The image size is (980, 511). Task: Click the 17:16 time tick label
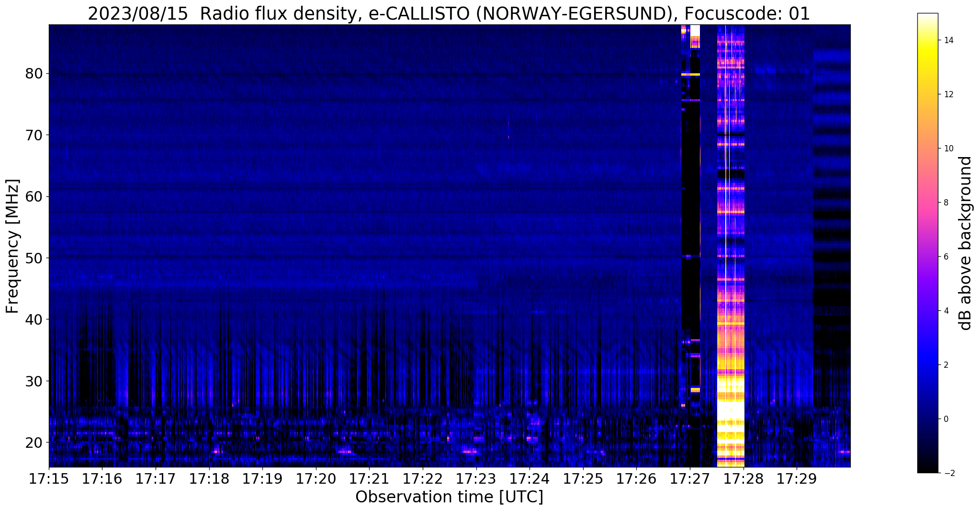click(x=102, y=479)
